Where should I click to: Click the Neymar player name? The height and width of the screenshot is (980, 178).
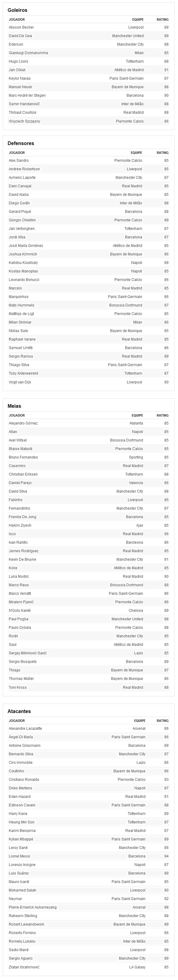pos(15,899)
